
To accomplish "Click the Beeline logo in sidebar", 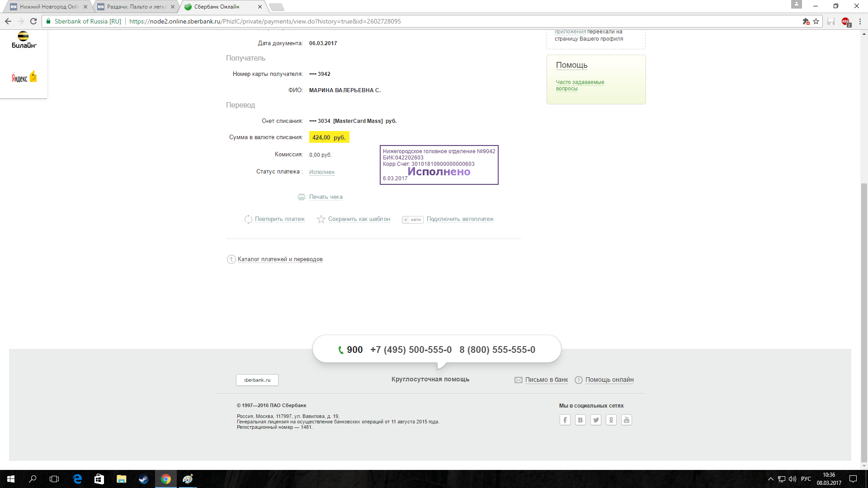I will coord(24,40).
